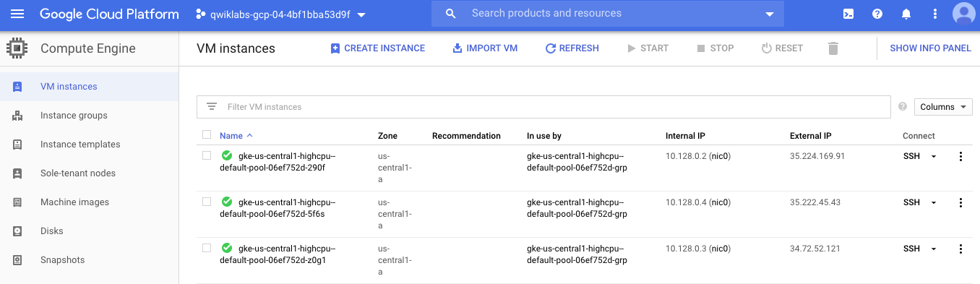Image resolution: width=980 pixels, height=284 pixels.
Task: Open Google Cloud Platform home logo
Action: [x=109, y=14]
